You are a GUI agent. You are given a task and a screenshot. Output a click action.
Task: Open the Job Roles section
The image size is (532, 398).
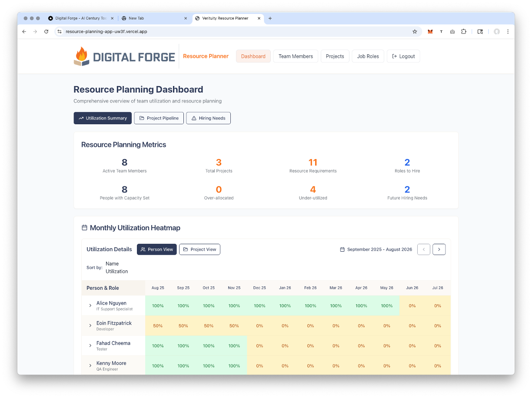(368, 56)
